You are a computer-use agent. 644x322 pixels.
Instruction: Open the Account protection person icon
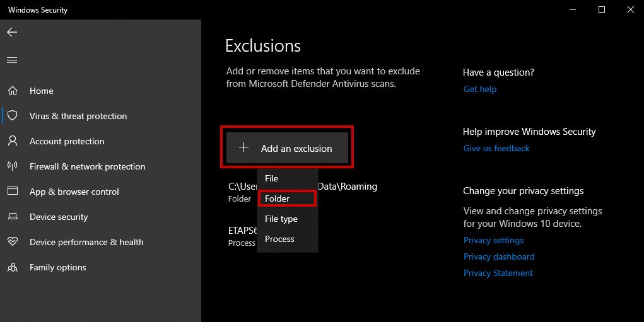[x=12, y=141]
